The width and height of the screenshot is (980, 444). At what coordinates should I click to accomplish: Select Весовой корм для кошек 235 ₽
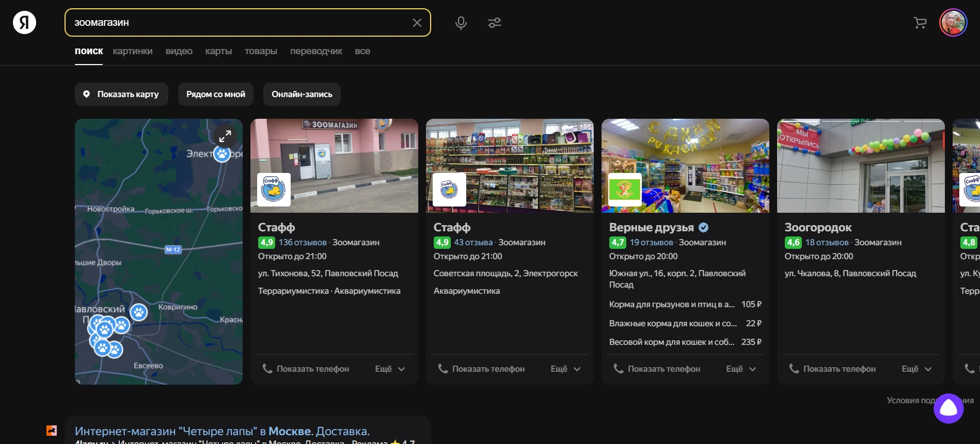click(685, 342)
